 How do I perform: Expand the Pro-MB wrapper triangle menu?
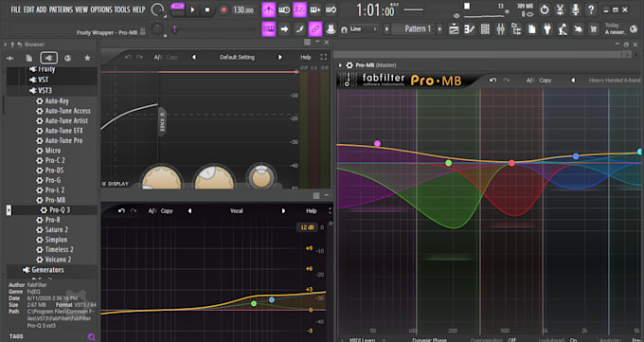(340, 65)
